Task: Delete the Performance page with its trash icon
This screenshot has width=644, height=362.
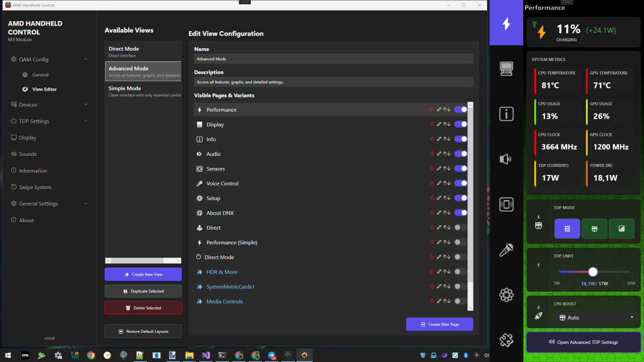Action: (431, 110)
